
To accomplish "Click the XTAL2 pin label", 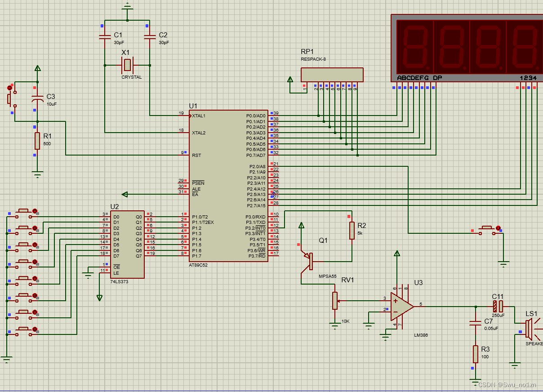I will (x=199, y=133).
